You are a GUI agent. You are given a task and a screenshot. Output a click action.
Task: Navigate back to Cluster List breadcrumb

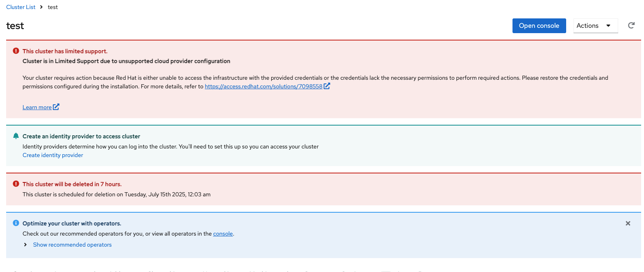tap(21, 7)
